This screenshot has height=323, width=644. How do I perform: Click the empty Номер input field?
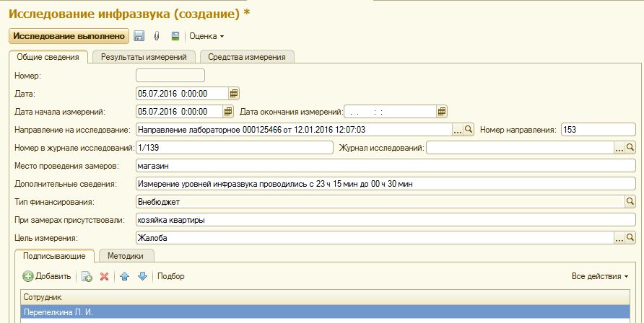coord(170,75)
